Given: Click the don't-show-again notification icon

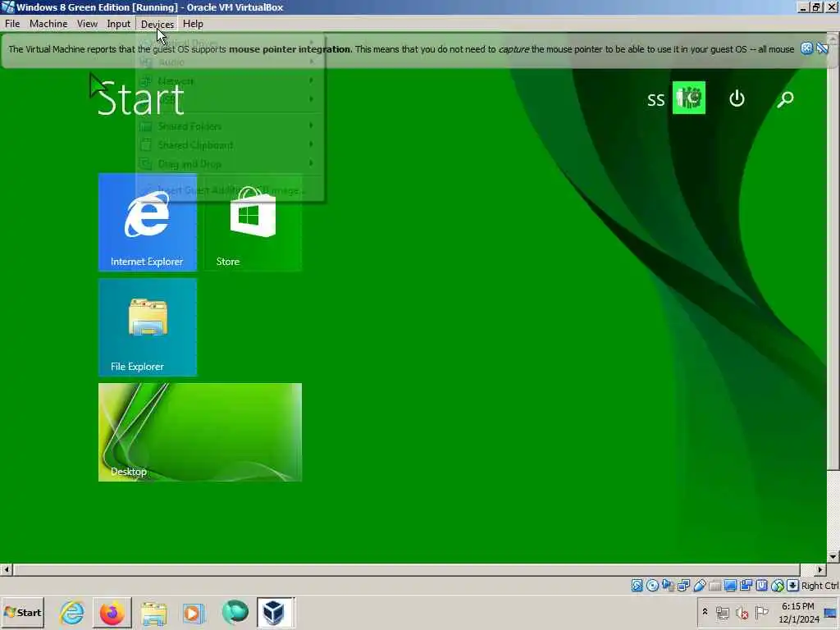Looking at the screenshot, I should [x=822, y=48].
